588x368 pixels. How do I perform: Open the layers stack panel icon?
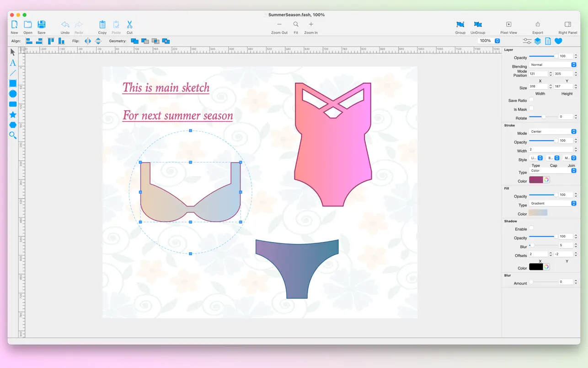click(x=538, y=41)
